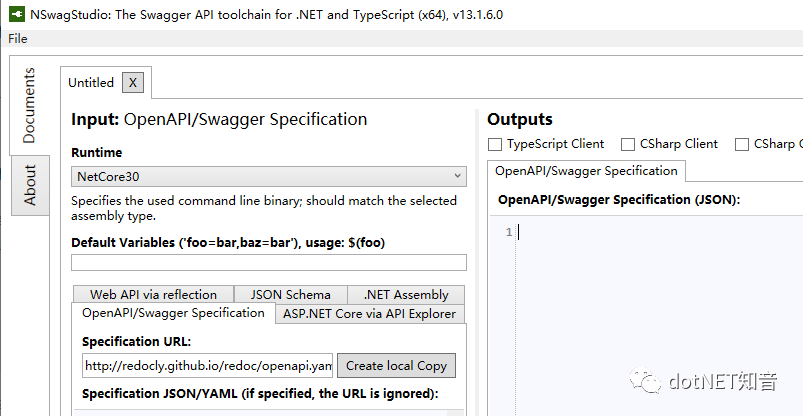Image resolution: width=803 pixels, height=416 pixels.
Task: Switch to the Documents side tab
Action: click(29, 105)
